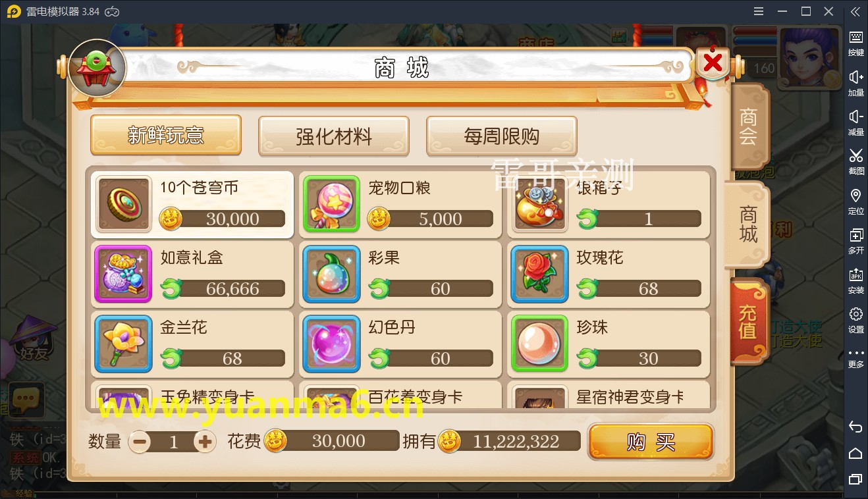
Task: Switch to the 强化材料 tab
Action: pos(334,136)
